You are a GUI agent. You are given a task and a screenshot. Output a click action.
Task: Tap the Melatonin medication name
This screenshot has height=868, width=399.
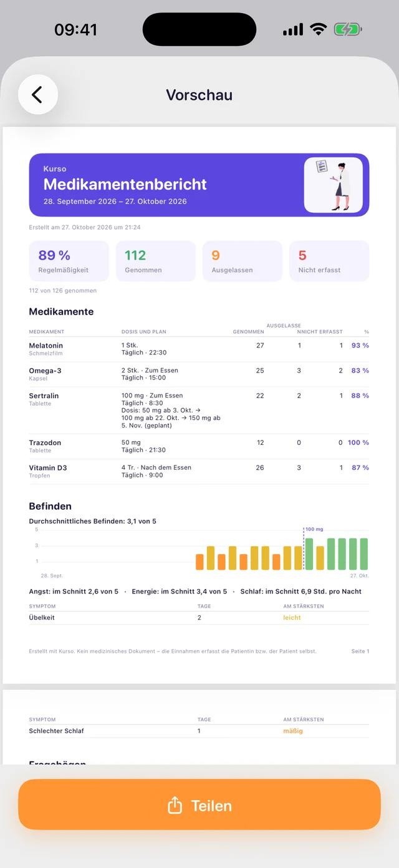pos(46,345)
